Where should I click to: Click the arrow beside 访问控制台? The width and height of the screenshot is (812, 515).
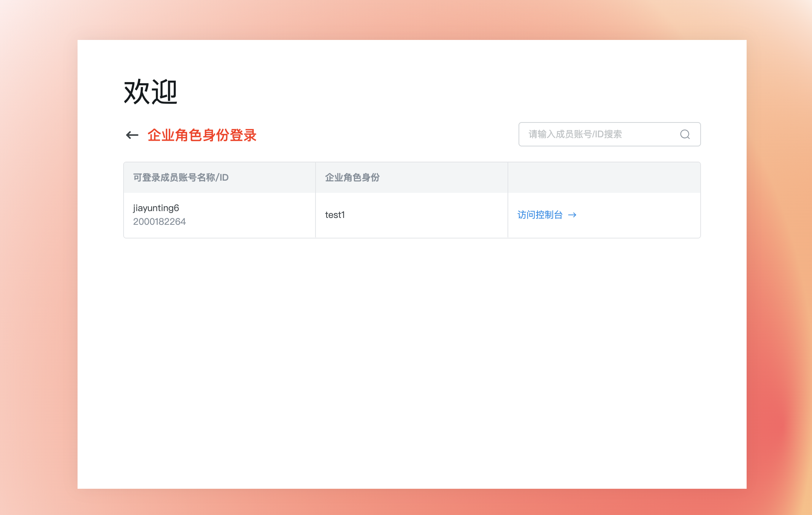point(572,215)
